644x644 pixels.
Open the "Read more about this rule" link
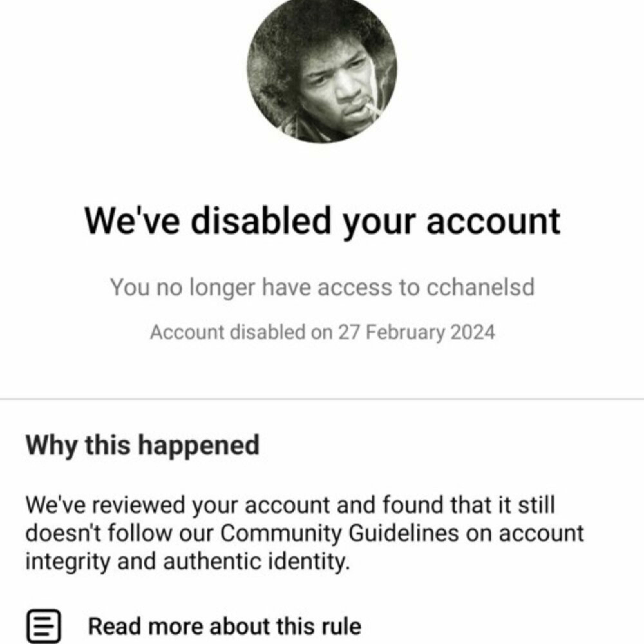tap(224, 626)
